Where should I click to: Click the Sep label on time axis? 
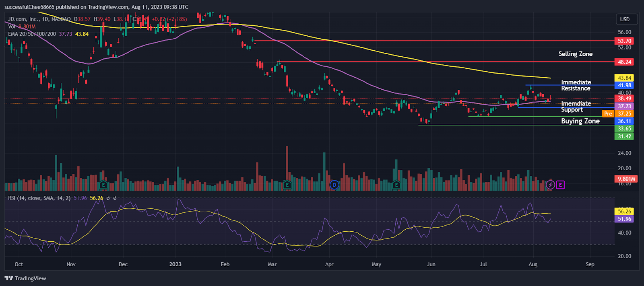coord(590,264)
